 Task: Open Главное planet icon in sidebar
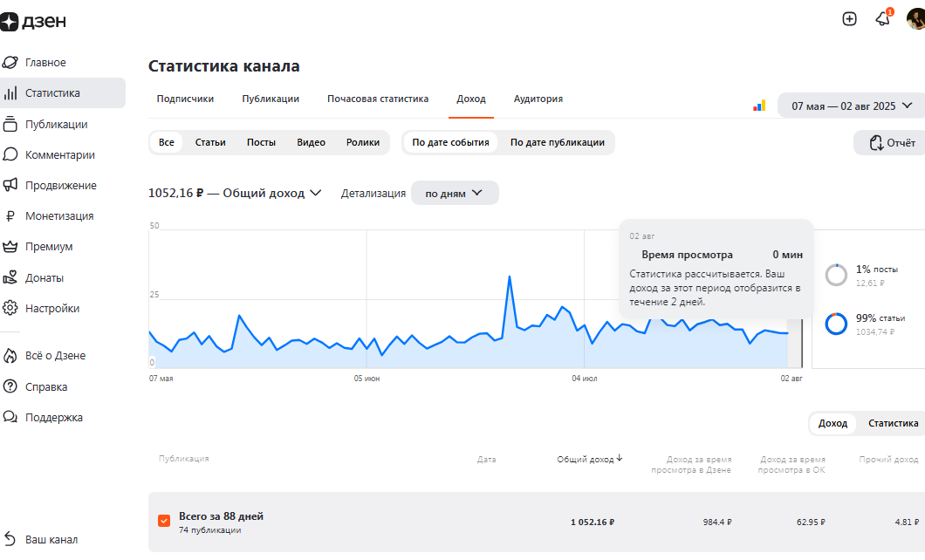10,62
